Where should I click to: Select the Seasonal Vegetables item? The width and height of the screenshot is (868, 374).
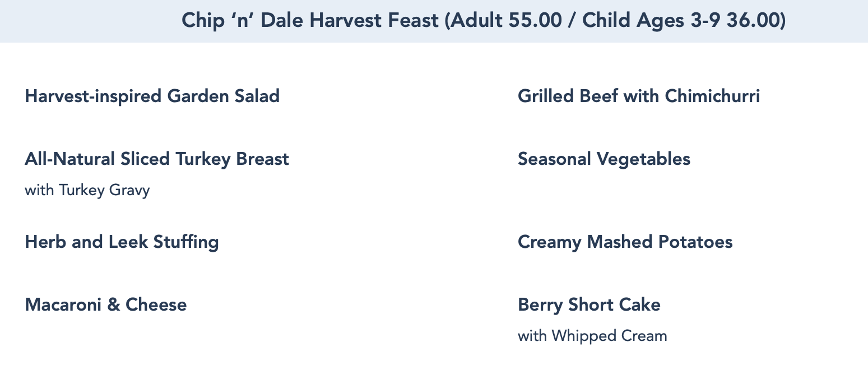coord(604,159)
